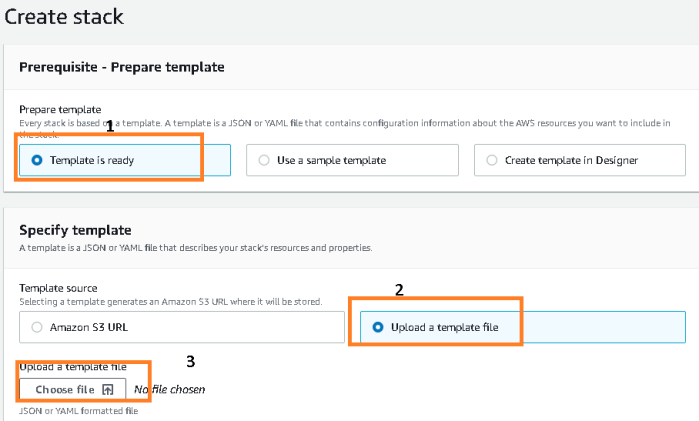The image size is (699, 421).
Task: Choose the "Use a sample template" option
Action: tap(265, 160)
